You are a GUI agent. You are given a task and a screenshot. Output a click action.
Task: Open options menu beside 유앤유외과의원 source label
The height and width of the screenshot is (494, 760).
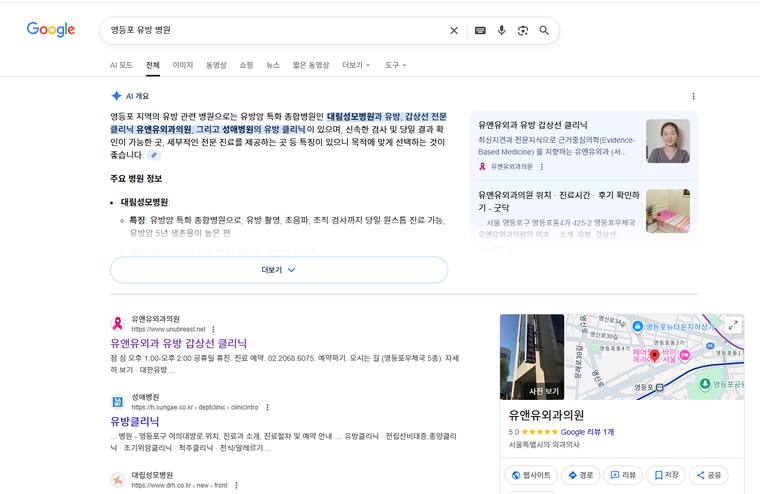[541, 167]
